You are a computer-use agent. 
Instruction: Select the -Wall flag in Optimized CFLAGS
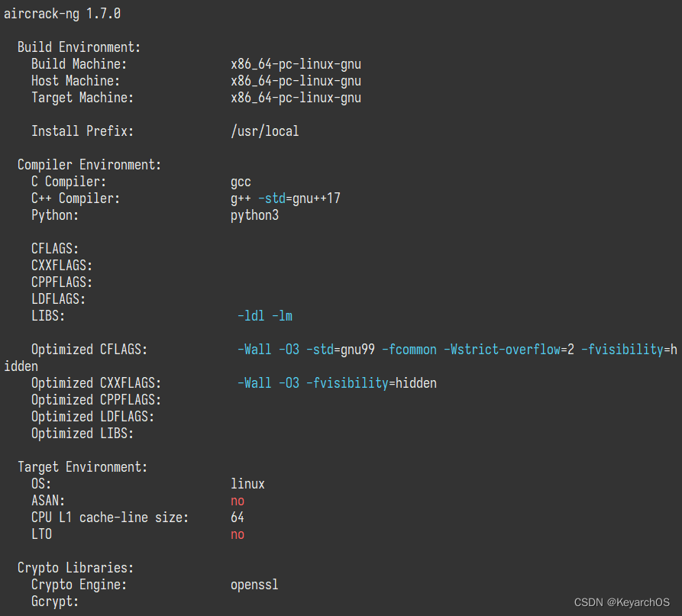coord(254,349)
